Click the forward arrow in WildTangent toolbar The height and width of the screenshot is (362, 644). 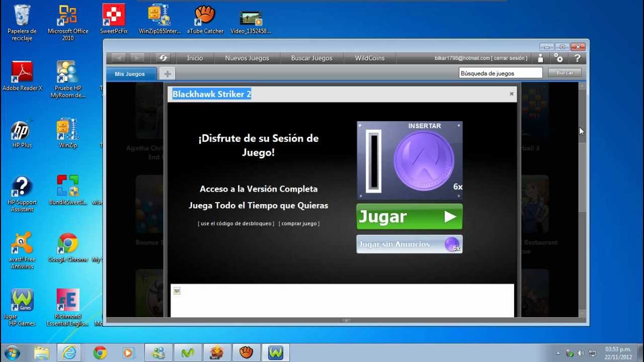click(137, 58)
